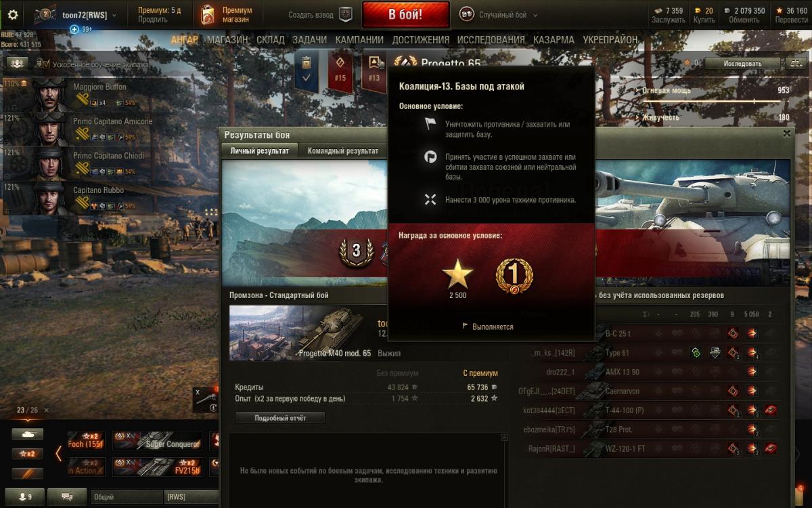The height and width of the screenshot is (508, 812).
Task: Click the Создать взвод platoon icon
Action: point(346,14)
